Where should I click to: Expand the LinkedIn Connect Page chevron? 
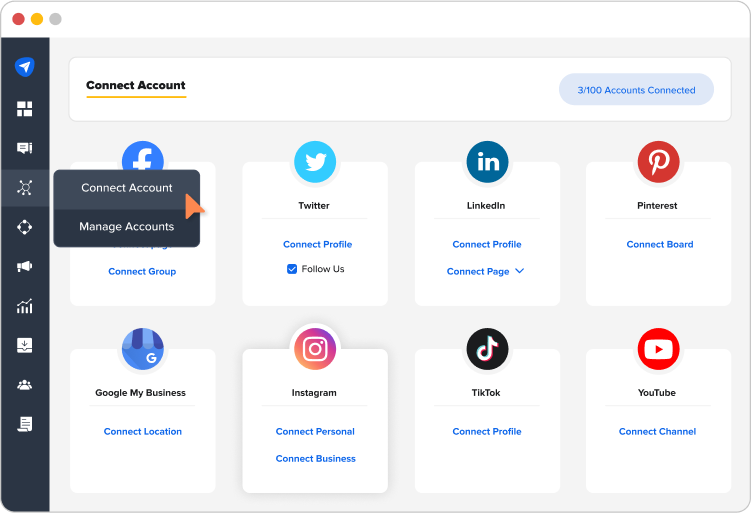click(x=520, y=271)
